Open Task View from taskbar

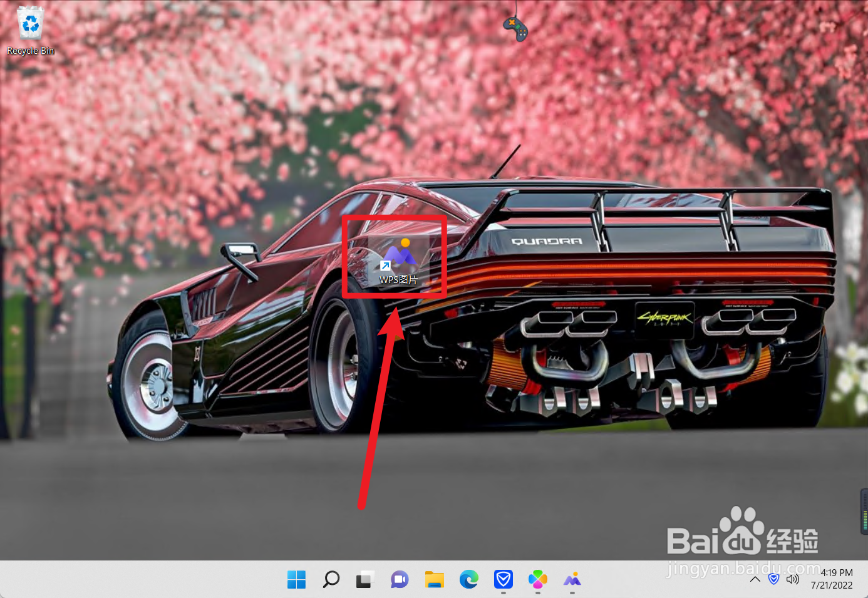click(365, 579)
